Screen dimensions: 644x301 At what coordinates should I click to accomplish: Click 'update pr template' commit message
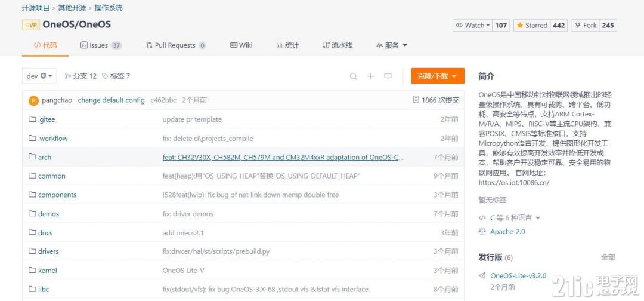[x=192, y=119]
